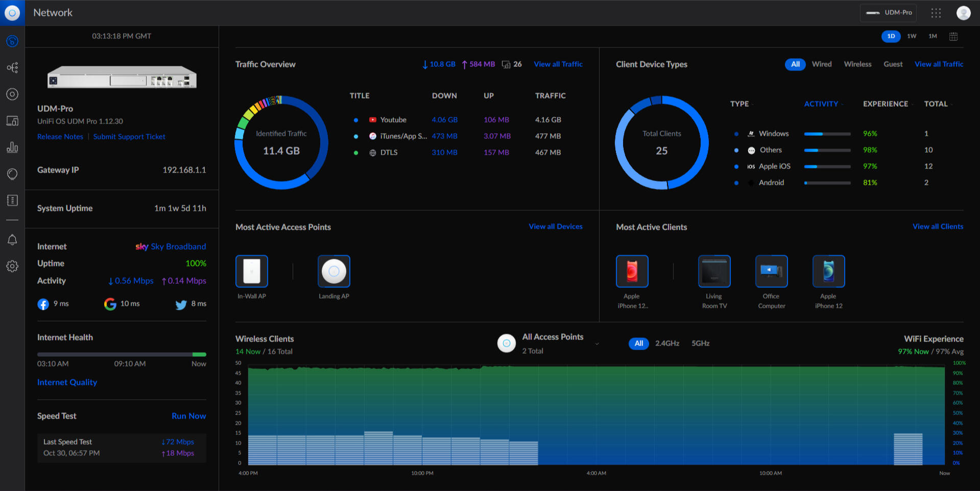Viewport: 980px width, 491px height.
Task: Filter device types by Wireless tab
Action: click(857, 64)
